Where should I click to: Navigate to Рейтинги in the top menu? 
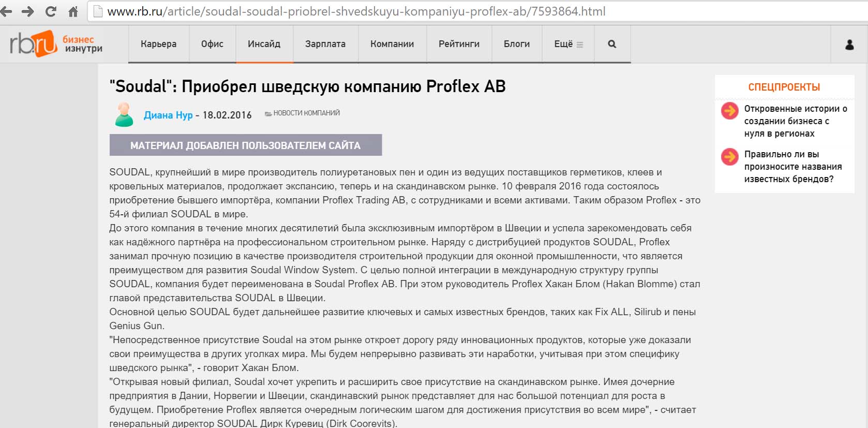point(459,44)
